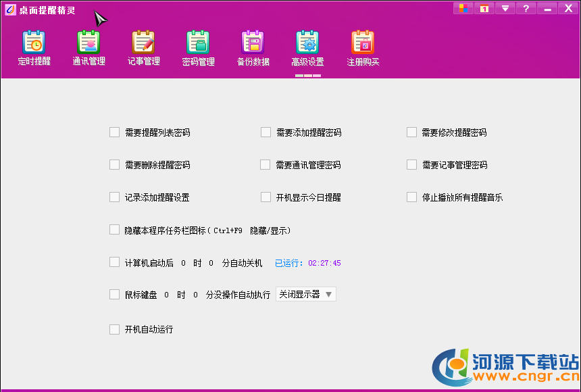This screenshot has height=392, width=581.
Task: Open the title bar dropdown triangle menu
Action: pyautogui.click(x=505, y=8)
